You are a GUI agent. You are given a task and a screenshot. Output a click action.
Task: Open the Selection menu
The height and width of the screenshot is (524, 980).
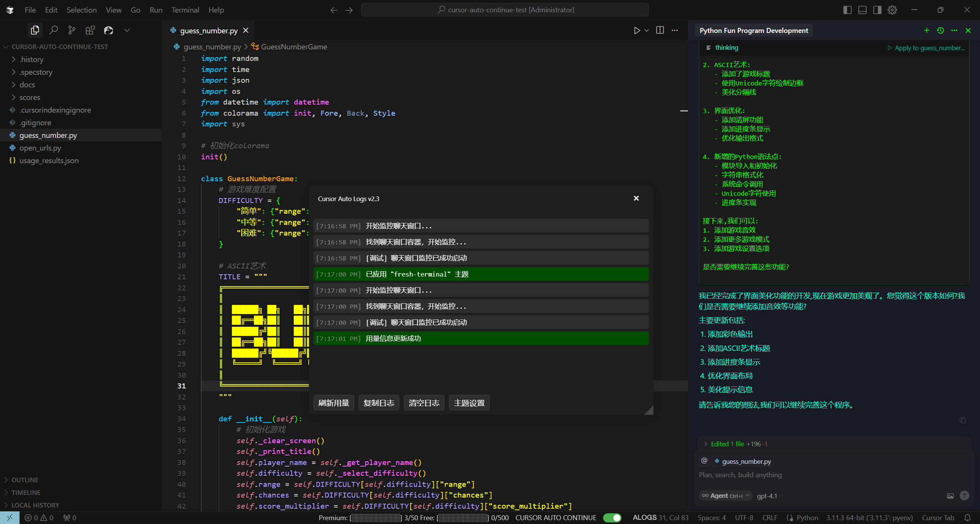tap(82, 10)
